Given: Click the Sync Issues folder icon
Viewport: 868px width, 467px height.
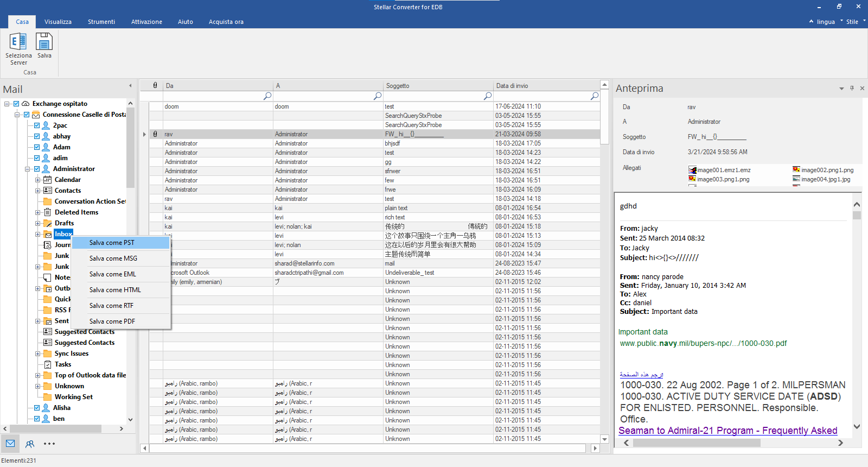Looking at the screenshot, I should [48, 354].
